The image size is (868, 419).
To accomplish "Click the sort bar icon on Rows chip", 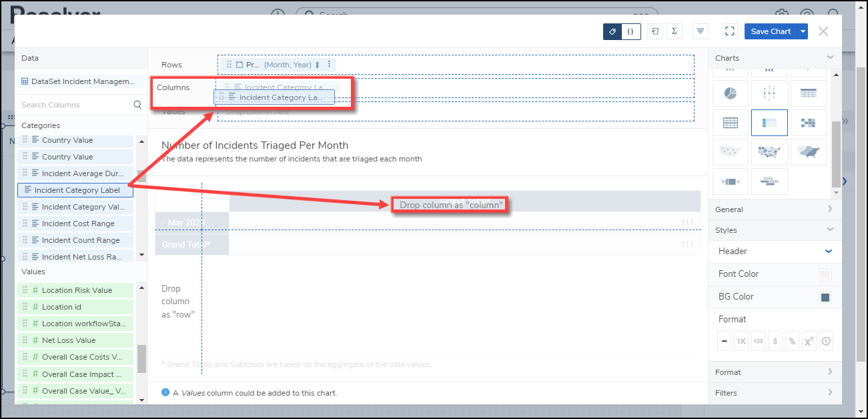I will (318, 65).
